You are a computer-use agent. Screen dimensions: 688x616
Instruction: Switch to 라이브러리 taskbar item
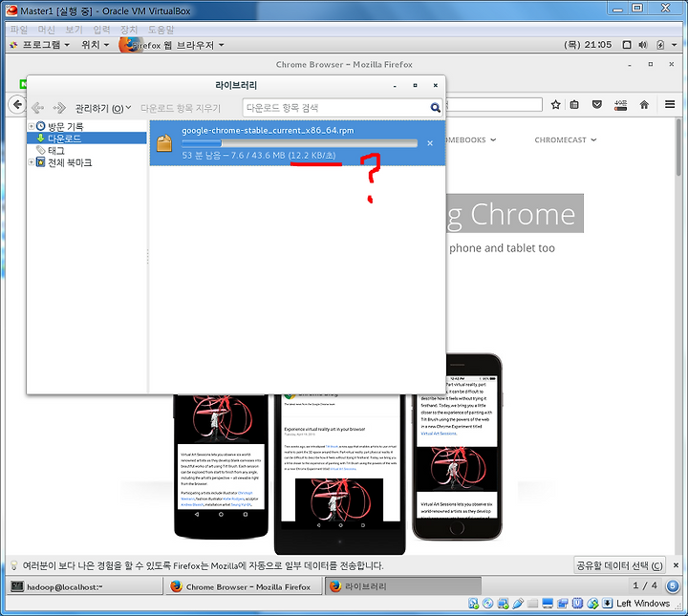[x=403, y=586]
